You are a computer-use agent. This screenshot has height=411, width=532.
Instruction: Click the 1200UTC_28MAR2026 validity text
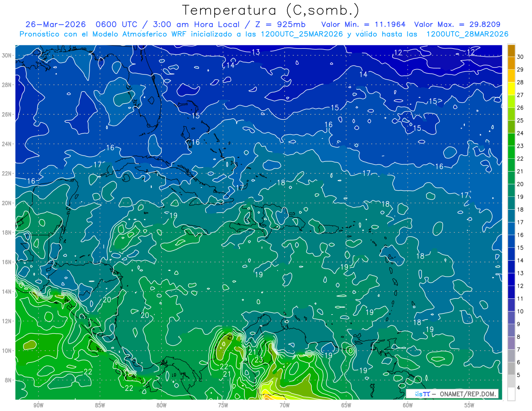click(467, 34)
